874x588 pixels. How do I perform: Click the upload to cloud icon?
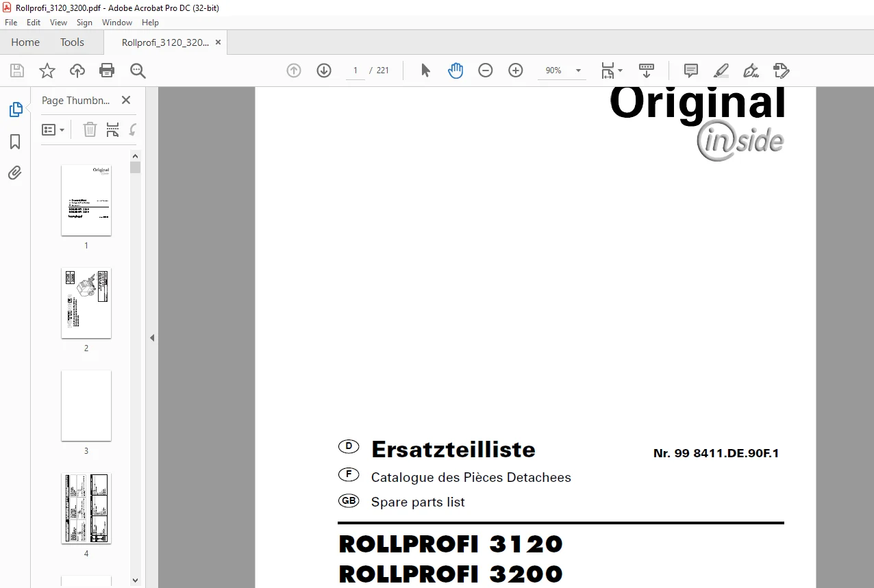(77, 71)
